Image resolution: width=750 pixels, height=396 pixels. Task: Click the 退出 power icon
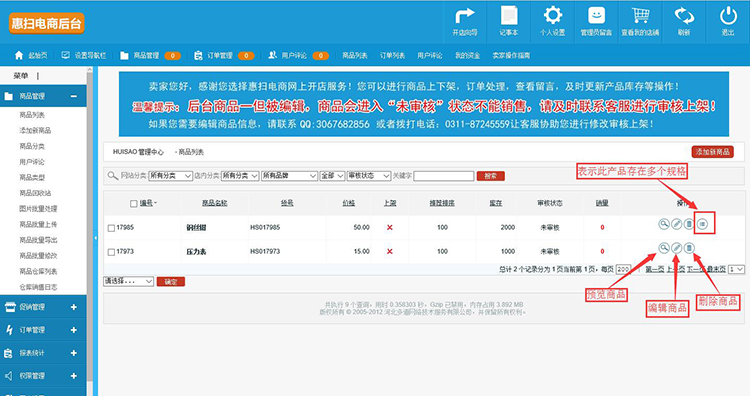pos(728,16)
